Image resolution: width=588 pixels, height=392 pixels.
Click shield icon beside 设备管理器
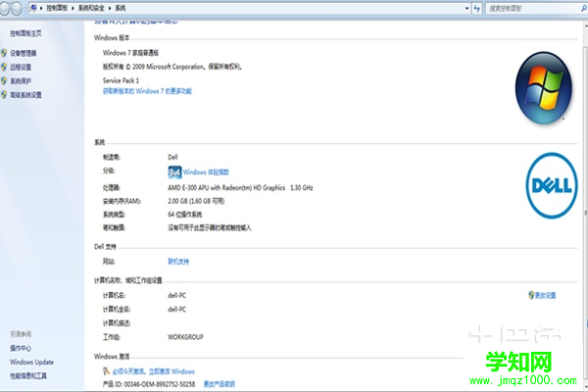4,53
